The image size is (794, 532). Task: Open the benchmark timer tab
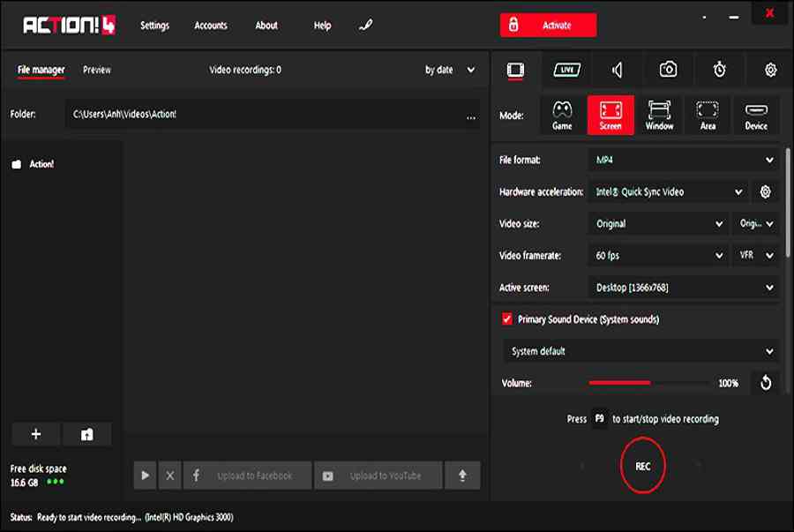coord(720,70)
